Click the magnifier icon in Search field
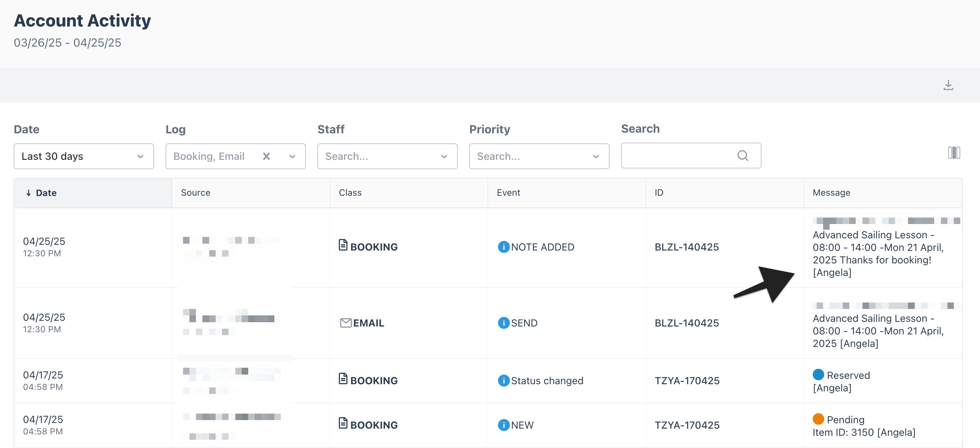The width and height of the screenshot is (980, 448). (743, 155)
